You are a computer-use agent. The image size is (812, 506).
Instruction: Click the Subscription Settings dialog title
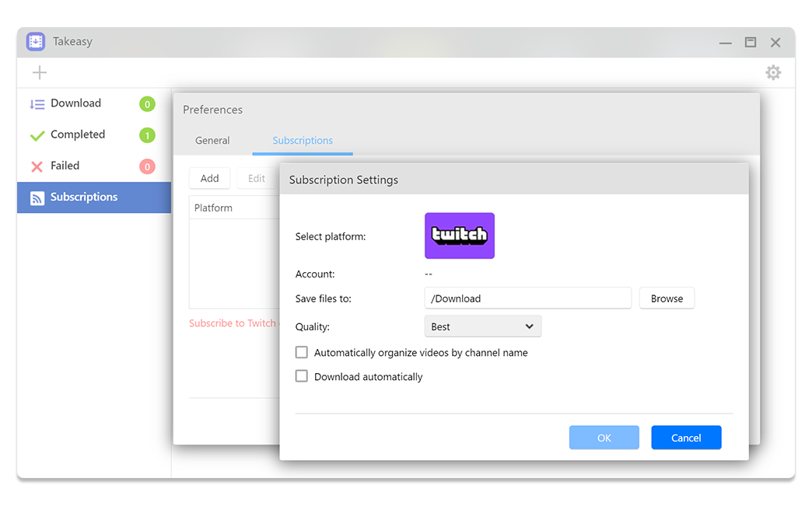pos(343,180)
